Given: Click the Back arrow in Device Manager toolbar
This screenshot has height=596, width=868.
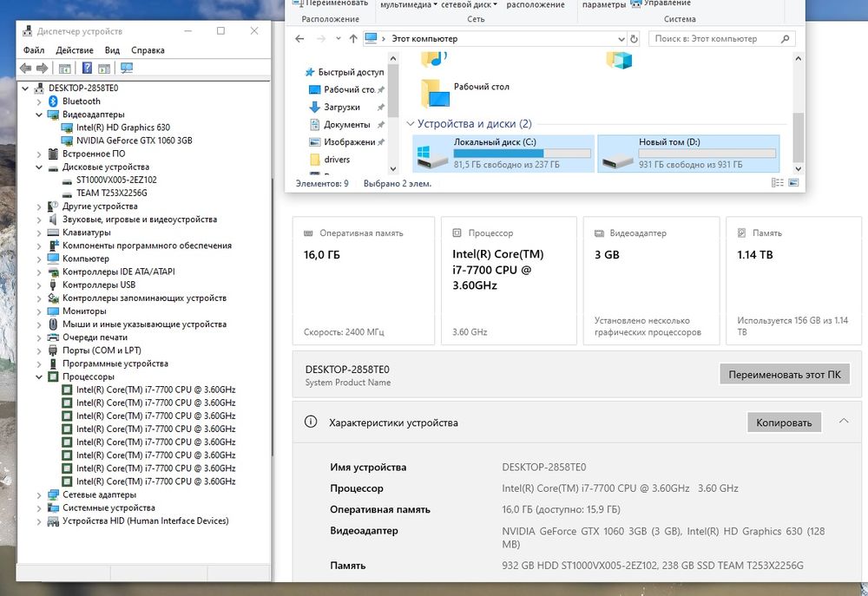Looking at the screenshot, I should (25, 68).
